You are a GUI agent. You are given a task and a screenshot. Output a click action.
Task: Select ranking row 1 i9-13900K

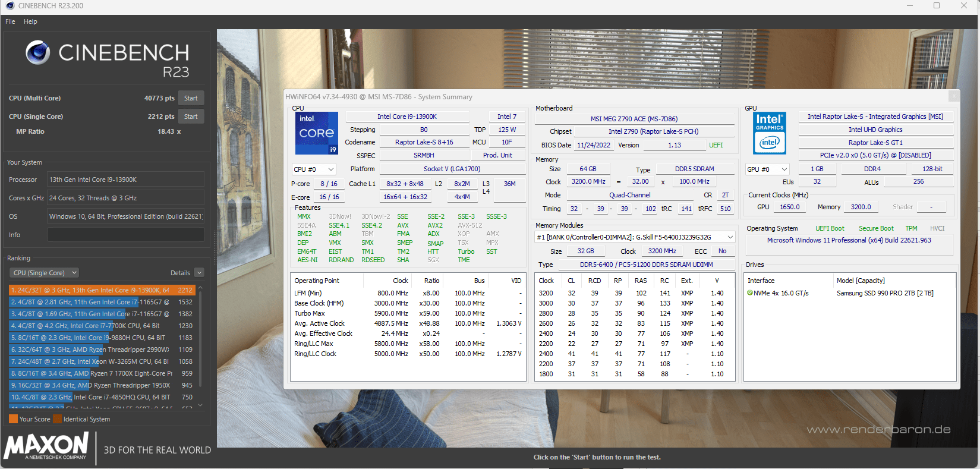point(102,290)
